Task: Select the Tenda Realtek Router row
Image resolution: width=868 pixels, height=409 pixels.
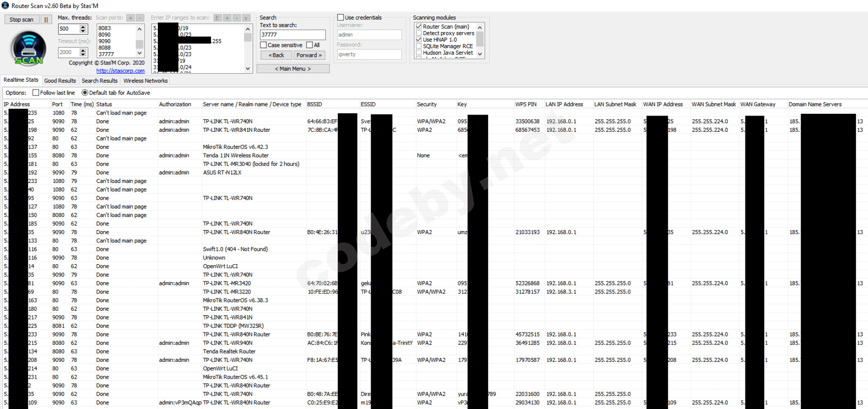Action: pyautogui.click(x=434, y=352)
